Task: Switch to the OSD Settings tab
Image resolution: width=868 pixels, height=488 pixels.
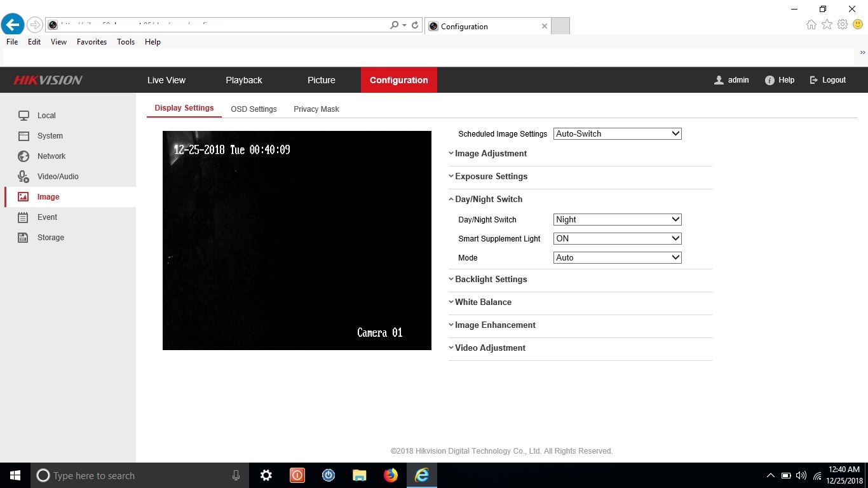Action: point(254,109)
